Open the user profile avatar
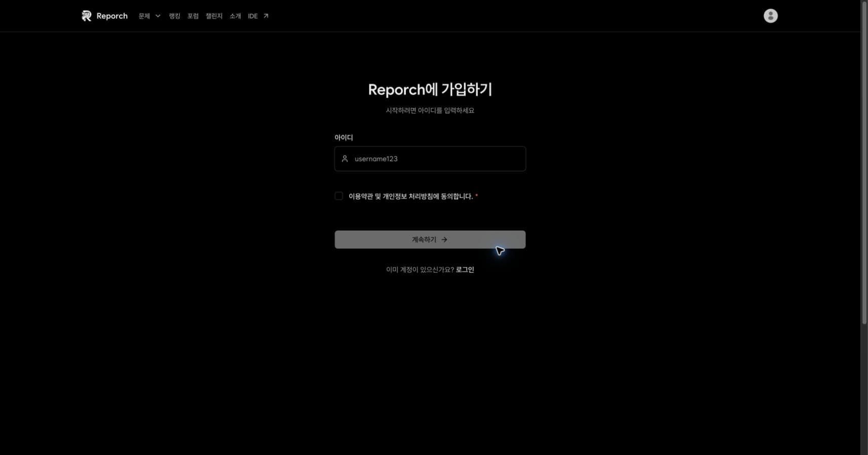868x455 pixels. pos(770,16)
